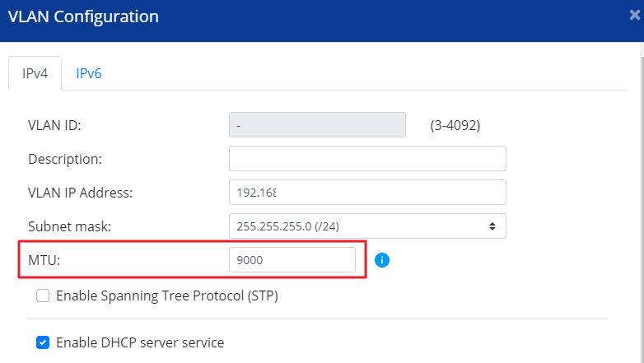The width and height of the screenshot is (644, 363).
Task: Open the Subnet mask 255.255.255.0 dropdown
Action: (366, 226)
